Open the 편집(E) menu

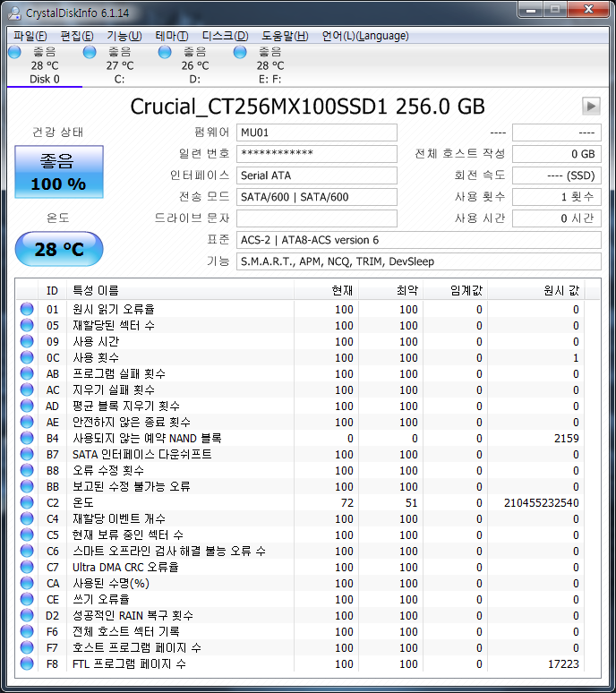point(77,36)
